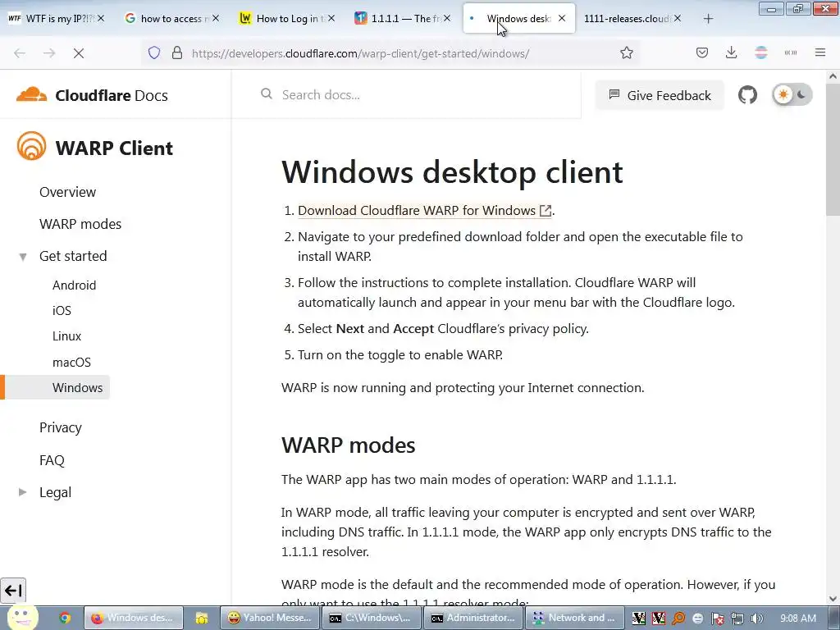
Task: Open Firefox application menu
Action: 820,52
